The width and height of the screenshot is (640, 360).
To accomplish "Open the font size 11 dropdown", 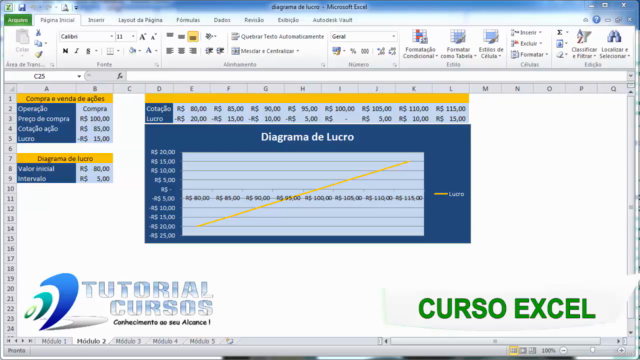I will point(133,36).
